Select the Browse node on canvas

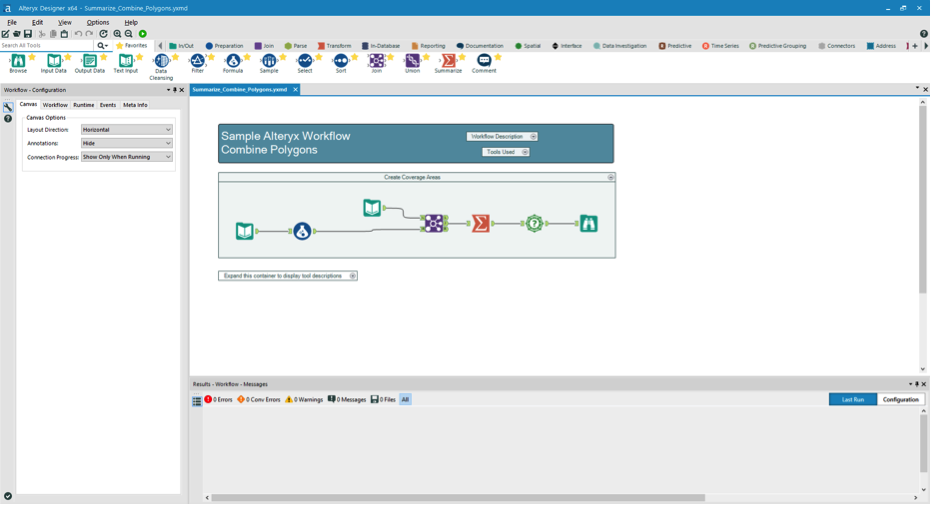click(588, 223)
